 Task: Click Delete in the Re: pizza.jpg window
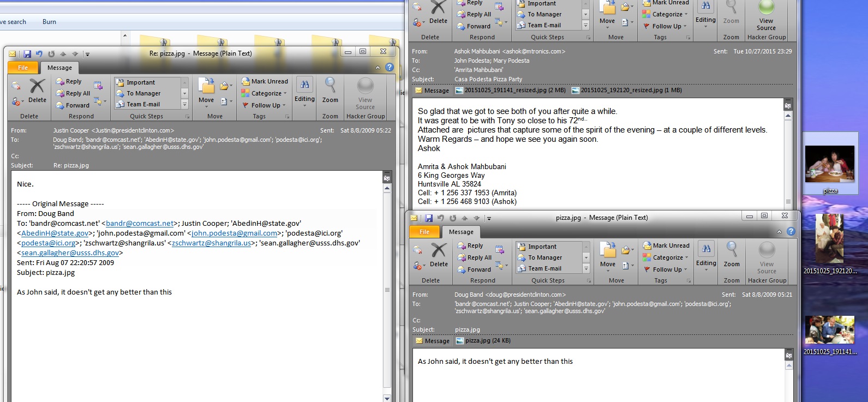(37, 91)
